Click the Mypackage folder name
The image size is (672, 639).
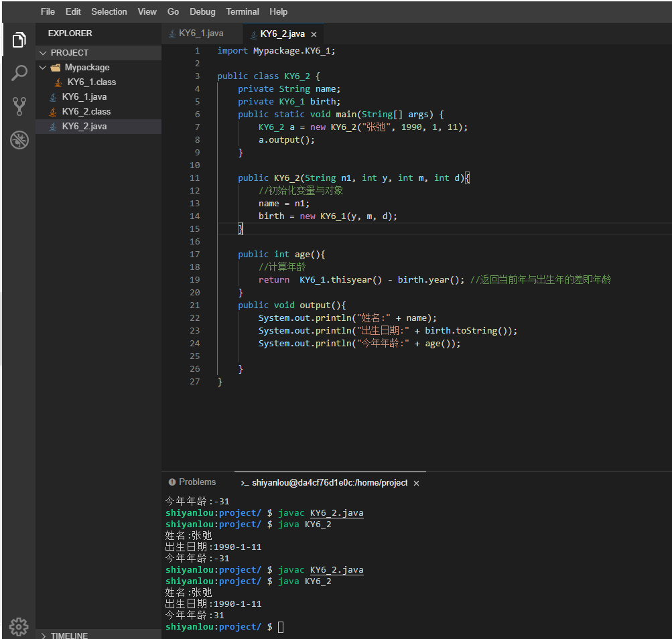click(x=87, y=68)
